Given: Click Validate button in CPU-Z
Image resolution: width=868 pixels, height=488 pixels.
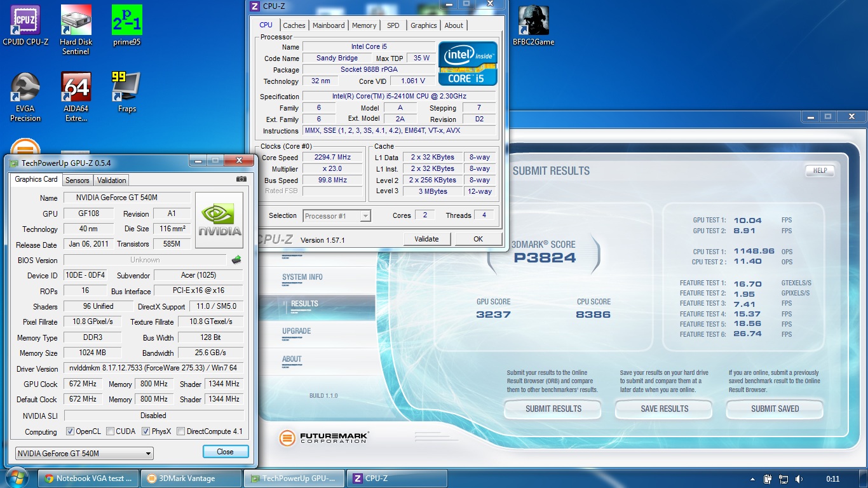Looking at the screenshot, I should [427, 239].
